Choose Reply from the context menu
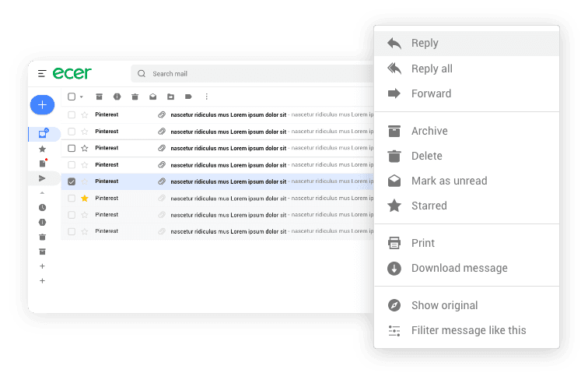Screen dimensions: 588x380 click(425, 44)
